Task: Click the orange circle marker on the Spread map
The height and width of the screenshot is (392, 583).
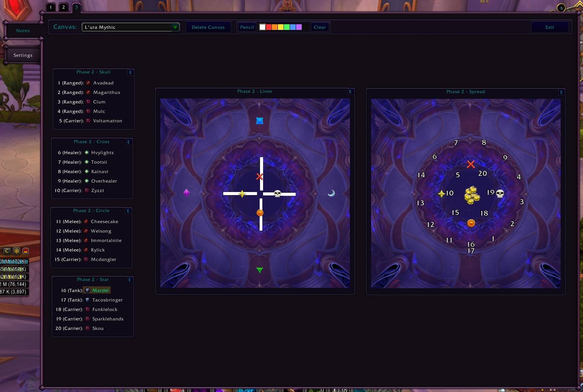Action: [471, 223]
